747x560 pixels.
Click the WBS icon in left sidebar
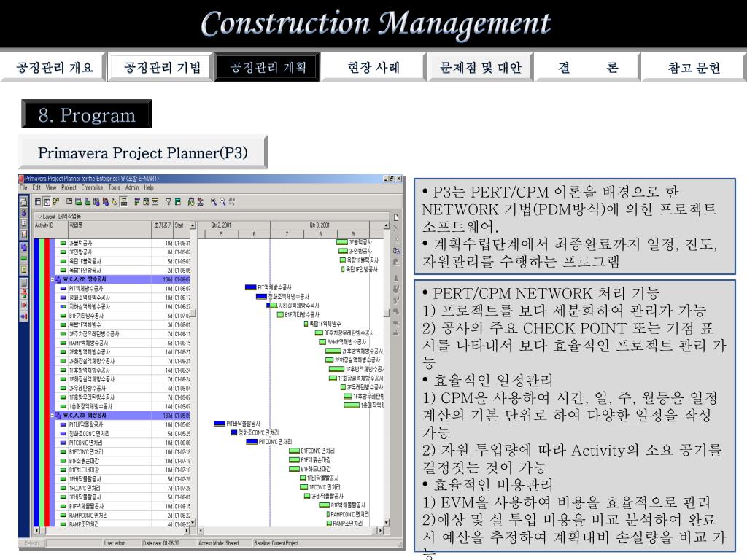pos(23,247)
